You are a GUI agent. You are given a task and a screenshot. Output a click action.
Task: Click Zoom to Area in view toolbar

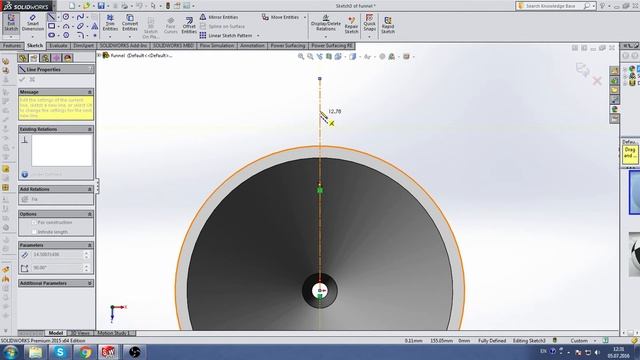[310, 56]
